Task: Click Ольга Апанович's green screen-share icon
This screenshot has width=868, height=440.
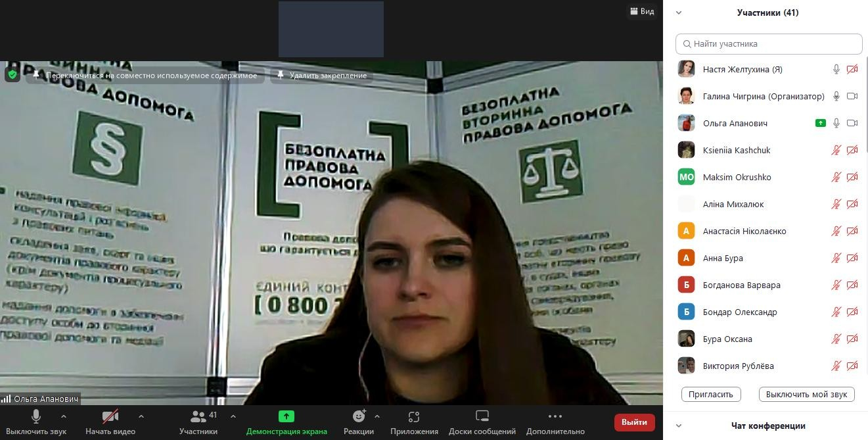Action: pos(820,123)
